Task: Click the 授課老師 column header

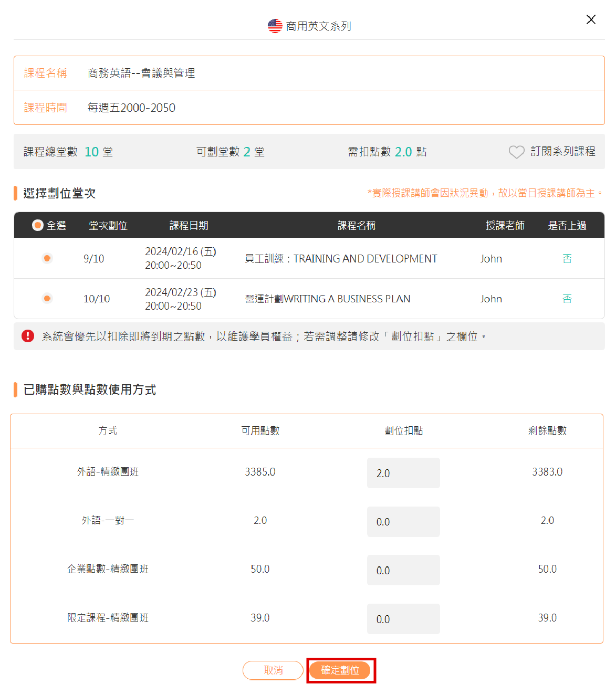Action: 505,225
